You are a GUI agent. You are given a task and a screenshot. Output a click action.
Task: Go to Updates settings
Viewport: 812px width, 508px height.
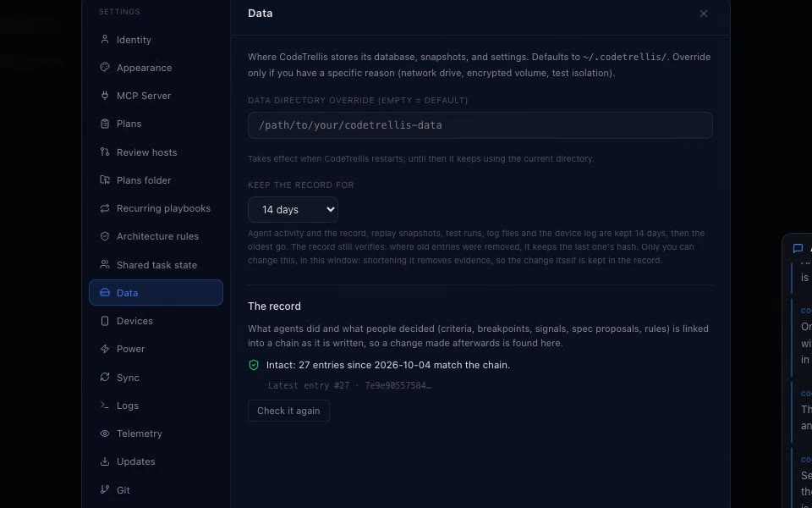(x=156, y=461)
